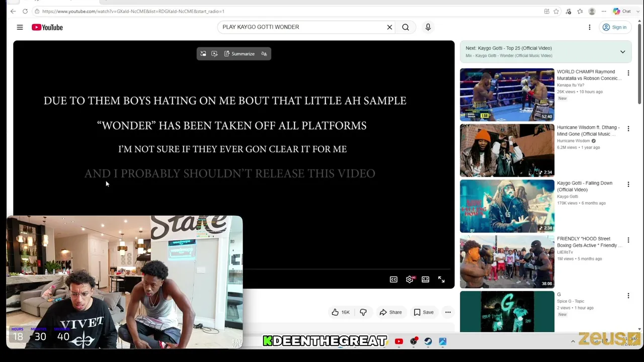Screen dimensions: 644x362
Task: Click FRIENDLY HOOD Street Boxing title
Action: (x=590, y=242)
